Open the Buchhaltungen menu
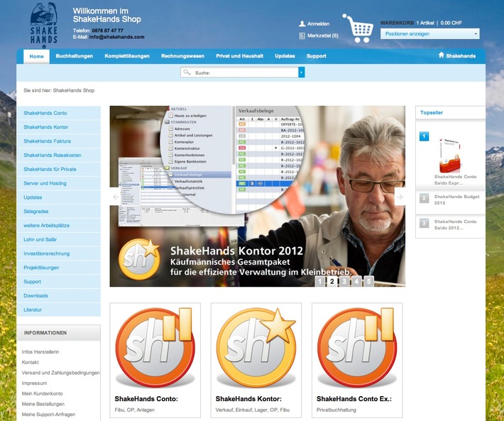The height and width of the screenshot is (421, 504). tap(75, 56)
